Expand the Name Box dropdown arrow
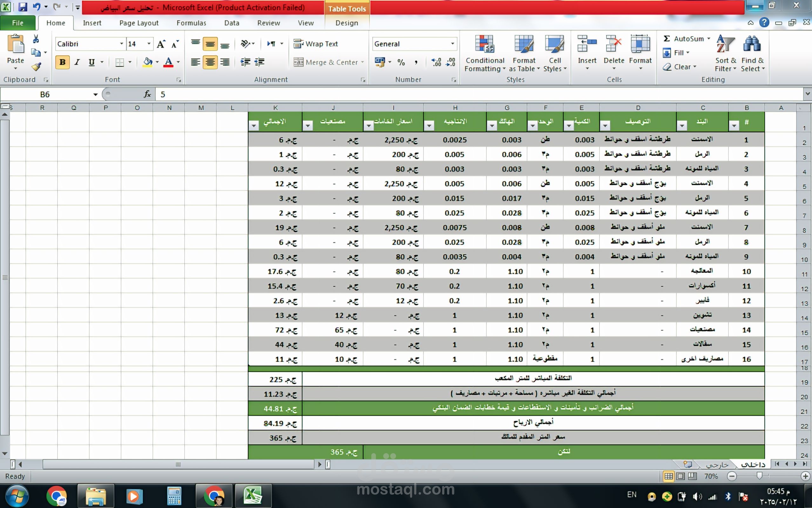The height and width of the screenshot is (508, 812). coord(95,95)
